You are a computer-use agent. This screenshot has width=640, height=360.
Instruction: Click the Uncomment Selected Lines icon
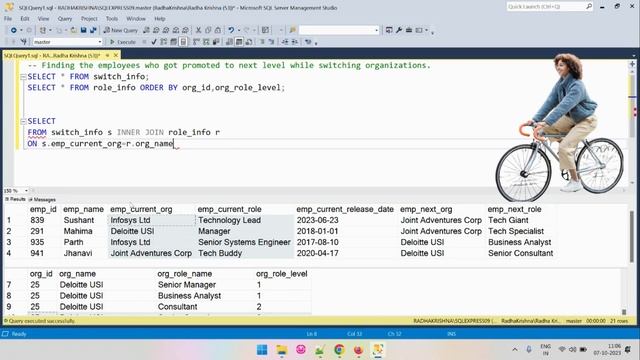(272, 42)
